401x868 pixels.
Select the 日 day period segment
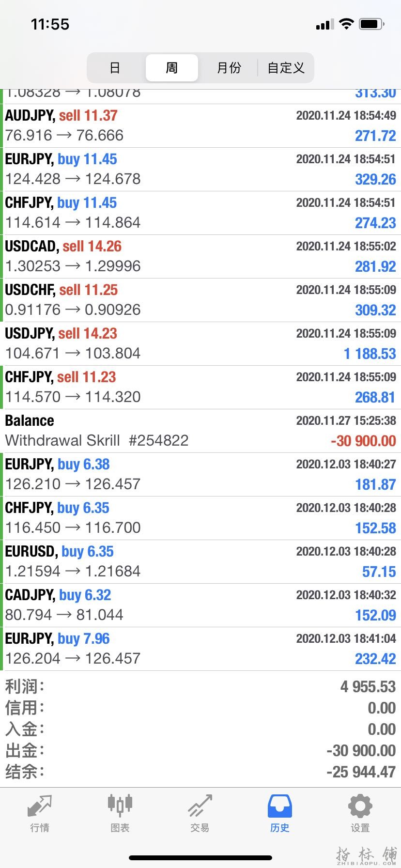click(x=115, y=68)
